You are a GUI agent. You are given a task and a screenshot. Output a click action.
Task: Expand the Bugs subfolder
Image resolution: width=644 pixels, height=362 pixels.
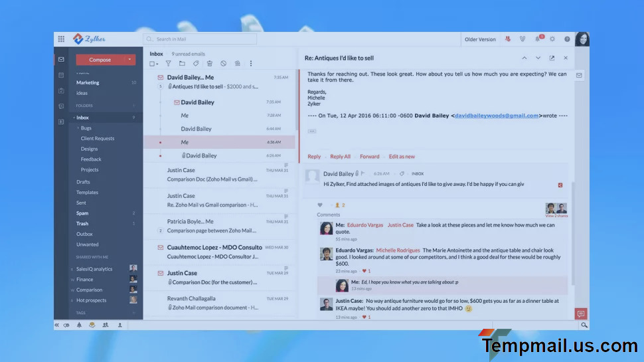click(x=78, y=128)
